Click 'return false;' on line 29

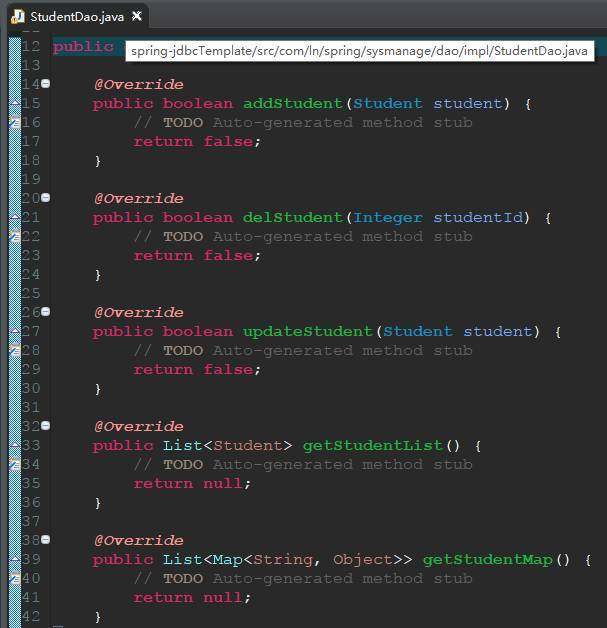pos(197,369)
